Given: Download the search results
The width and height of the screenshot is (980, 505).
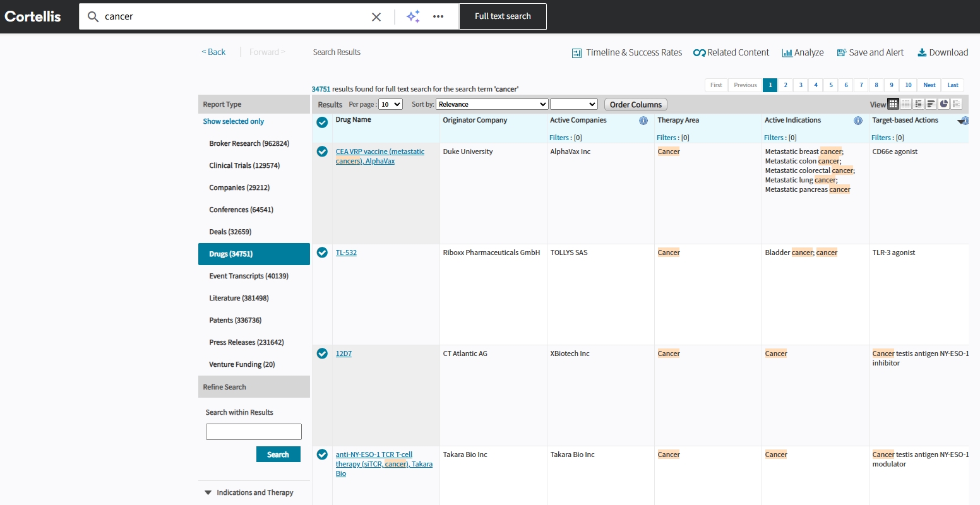Looking at the screenshot, I should [943, 52].
